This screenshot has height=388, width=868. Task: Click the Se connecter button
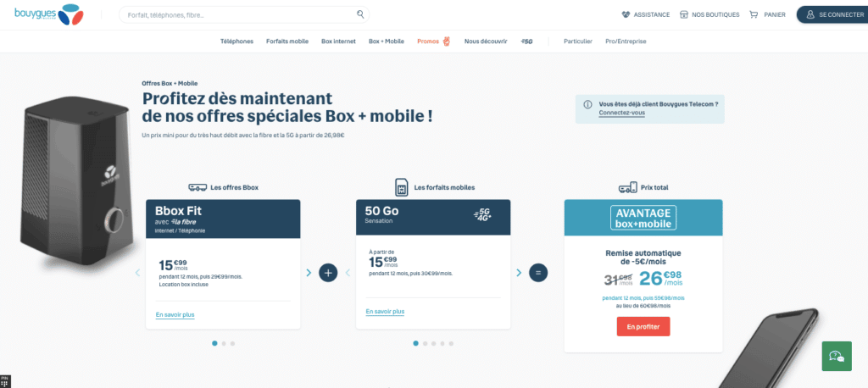(834, 15)
